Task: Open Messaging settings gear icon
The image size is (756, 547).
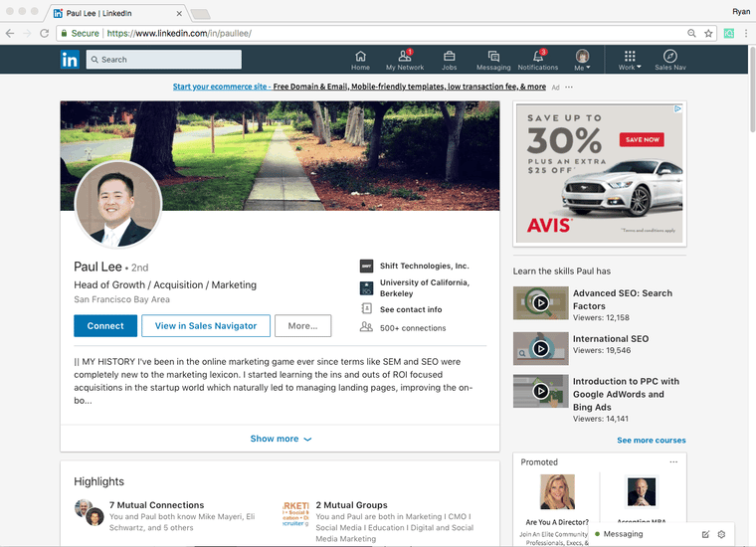Action: click(x=721, y=534)
